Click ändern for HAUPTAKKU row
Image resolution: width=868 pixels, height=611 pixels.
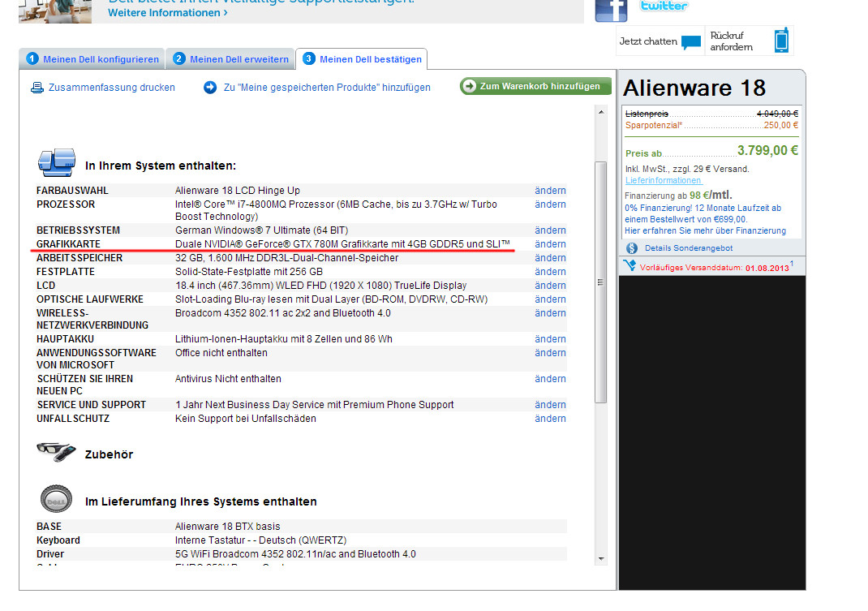pyautogui.click(x=550, y=339)
